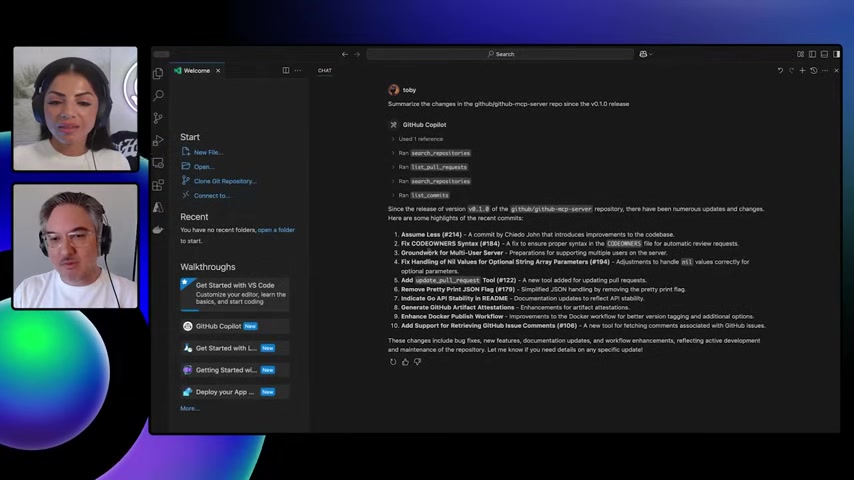Click 'Groundwork for Multi-User Server' item
The height and width of the screenshot is (480, 854).
point(452,253)
